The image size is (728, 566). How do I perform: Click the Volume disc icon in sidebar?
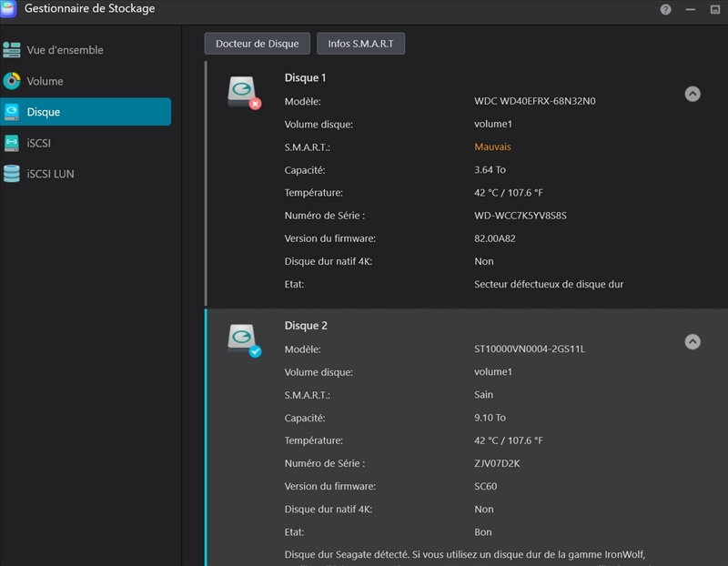12,81
